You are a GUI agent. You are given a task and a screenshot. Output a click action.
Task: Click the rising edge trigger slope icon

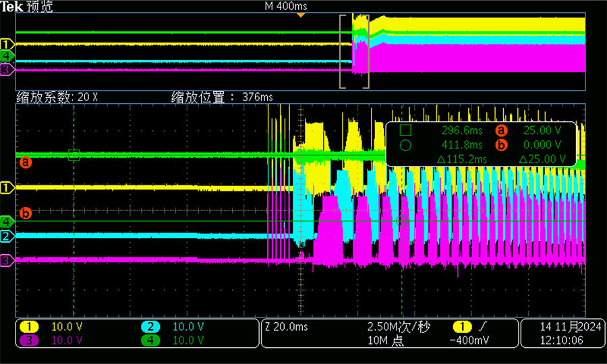tap(484, 327)
